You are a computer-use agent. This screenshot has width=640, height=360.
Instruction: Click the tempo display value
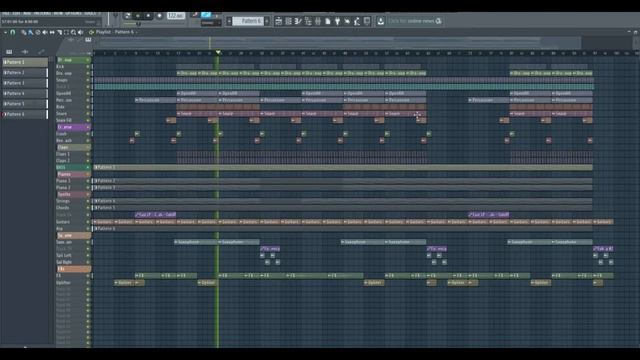176,16
